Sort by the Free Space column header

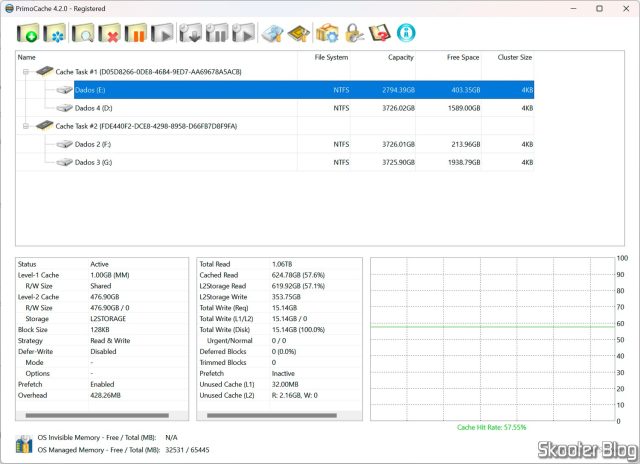click(x=449, y=58)
